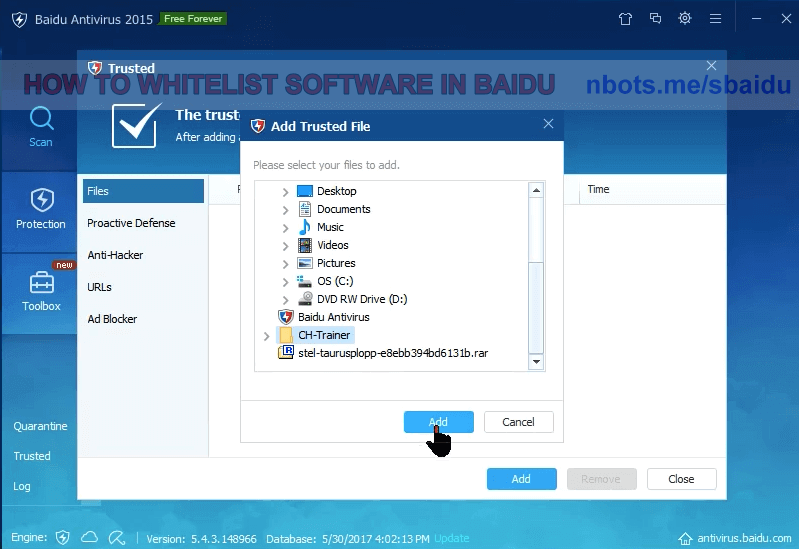Expand the Pictures tree node
The width and height of the screenshot is (799, 549).
pos(285,264)
